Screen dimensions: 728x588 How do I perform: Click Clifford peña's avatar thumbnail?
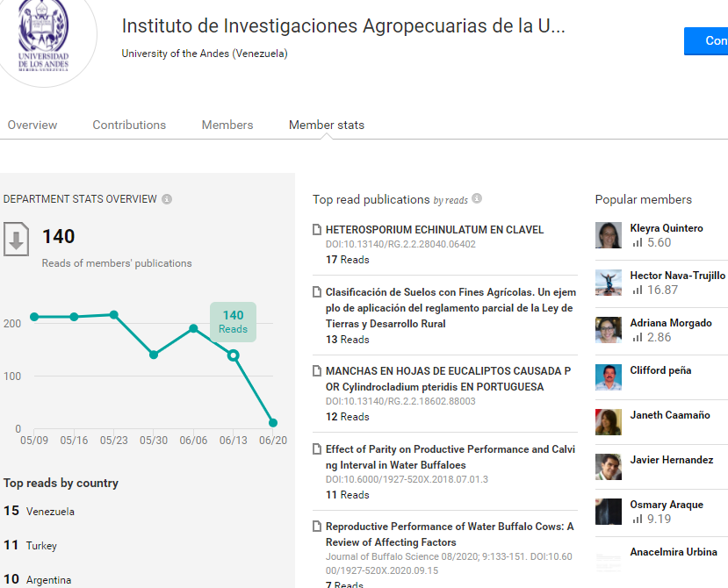609,376
